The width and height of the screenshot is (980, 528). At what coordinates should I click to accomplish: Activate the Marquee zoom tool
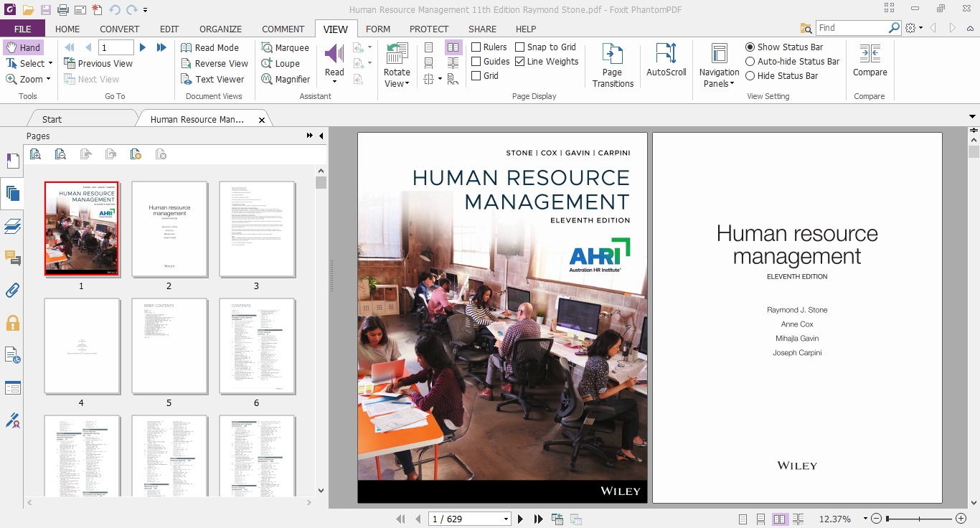point(285,47)
